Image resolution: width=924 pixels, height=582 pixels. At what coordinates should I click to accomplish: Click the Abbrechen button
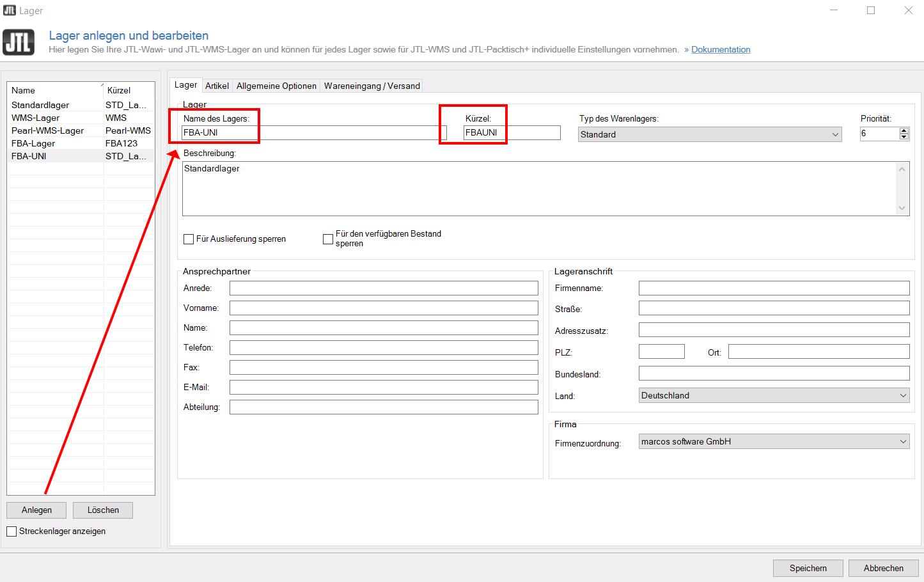883,568
